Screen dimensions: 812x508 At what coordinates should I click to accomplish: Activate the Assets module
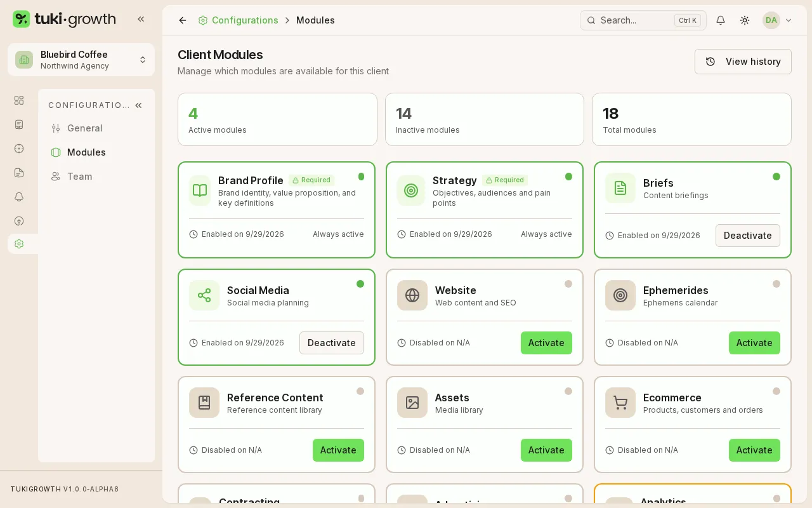[x=546, y=450]
